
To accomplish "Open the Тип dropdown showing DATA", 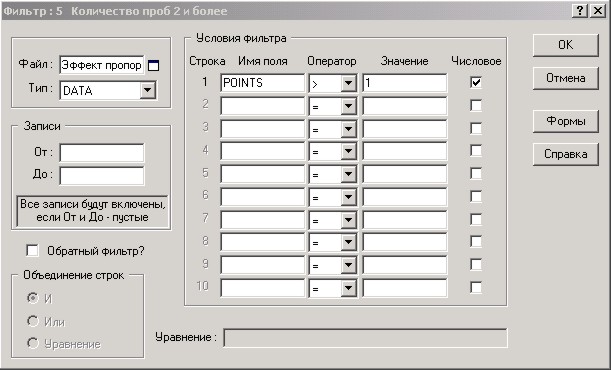I will pos(148,90).
